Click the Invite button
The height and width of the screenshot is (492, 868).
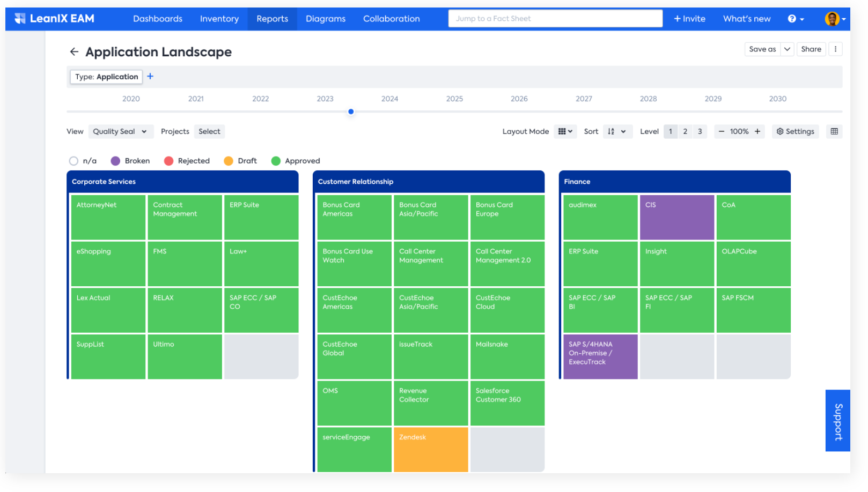[x=689, y=19]
